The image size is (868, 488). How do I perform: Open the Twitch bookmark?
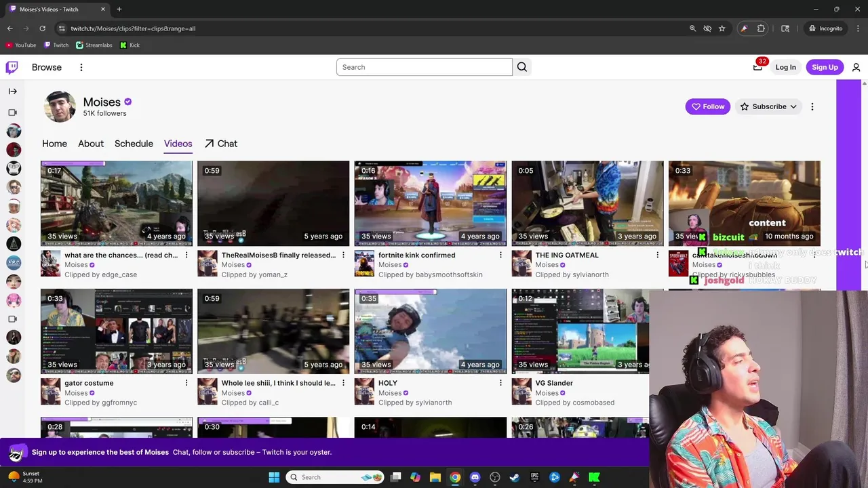point(56,45)
